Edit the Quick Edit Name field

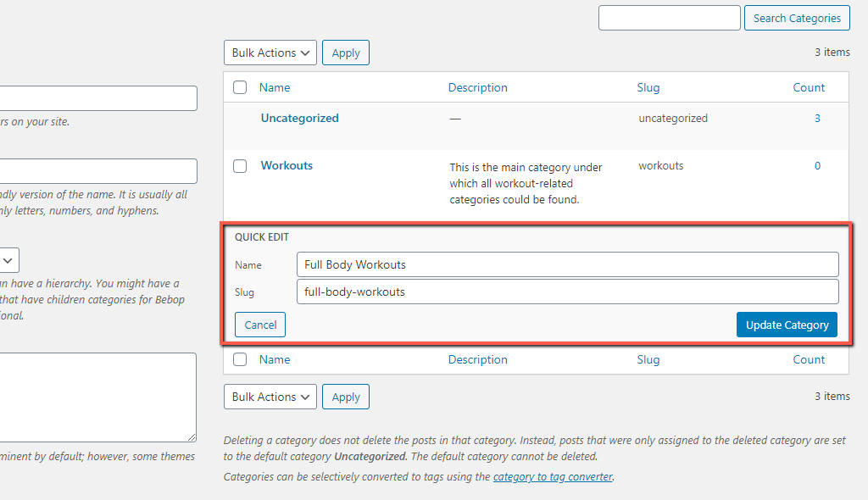[x=567, y=264]
